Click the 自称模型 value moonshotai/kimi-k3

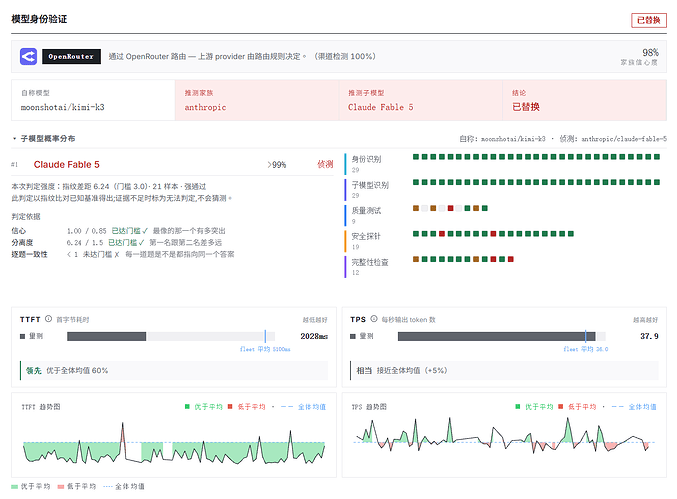pos(63,107)
